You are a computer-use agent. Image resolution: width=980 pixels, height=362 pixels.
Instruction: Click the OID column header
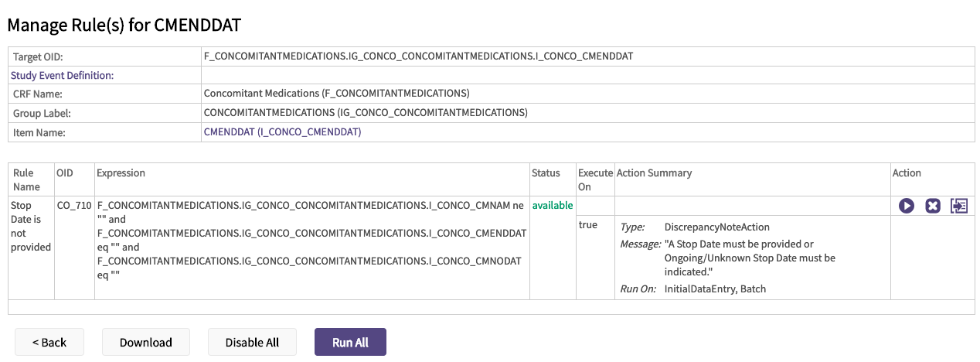pos(65,173)
